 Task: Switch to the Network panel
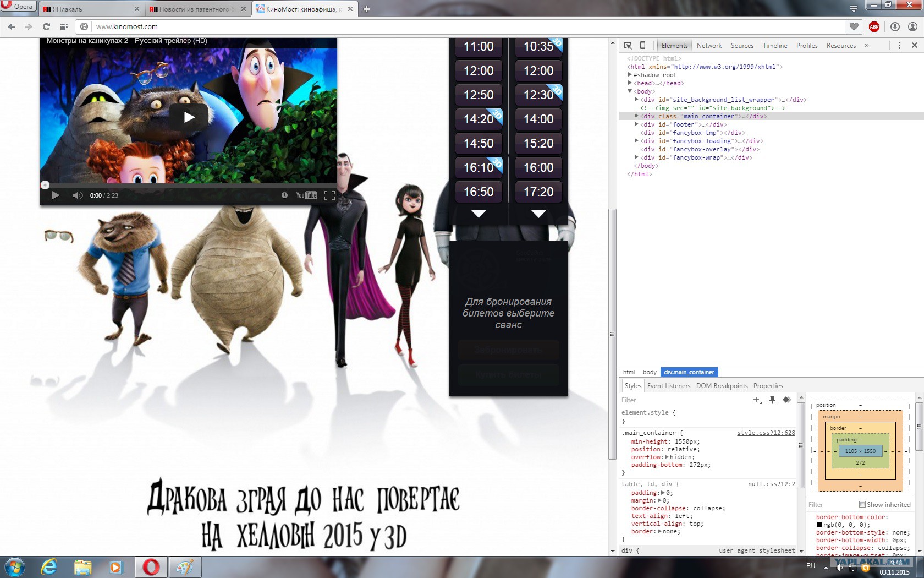[x=709, y=46]
